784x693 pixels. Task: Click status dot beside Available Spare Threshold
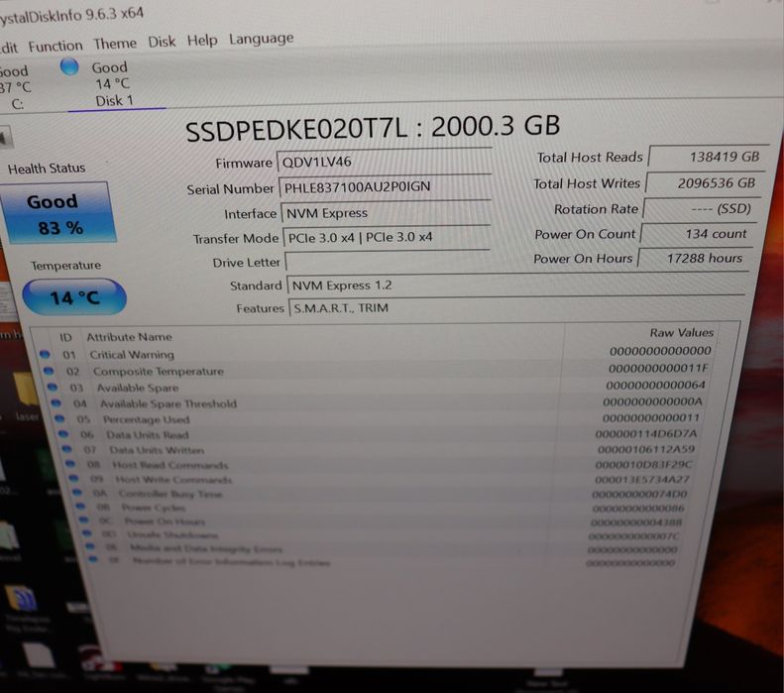pyautogui.click(x=56, y=403)
